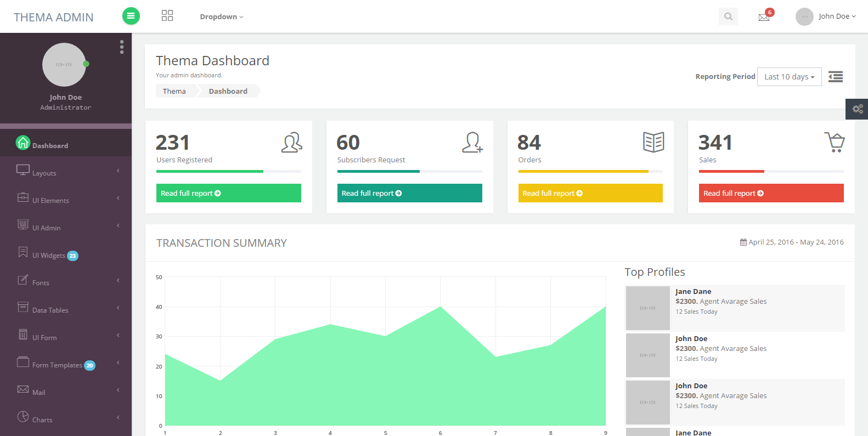The image size is (868, 436).
Task: Click the yellow Orders progress bar
Action: tap(583, 171)
